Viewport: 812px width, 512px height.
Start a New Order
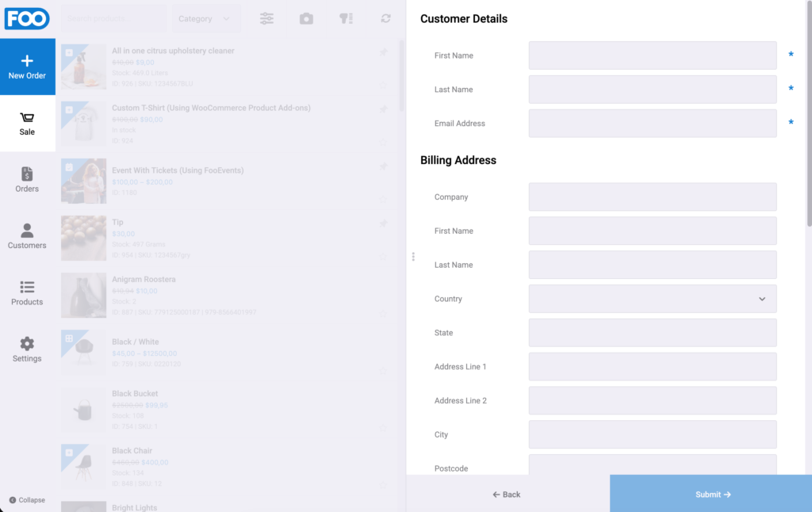pyautogui.click(x=27, y=67)
